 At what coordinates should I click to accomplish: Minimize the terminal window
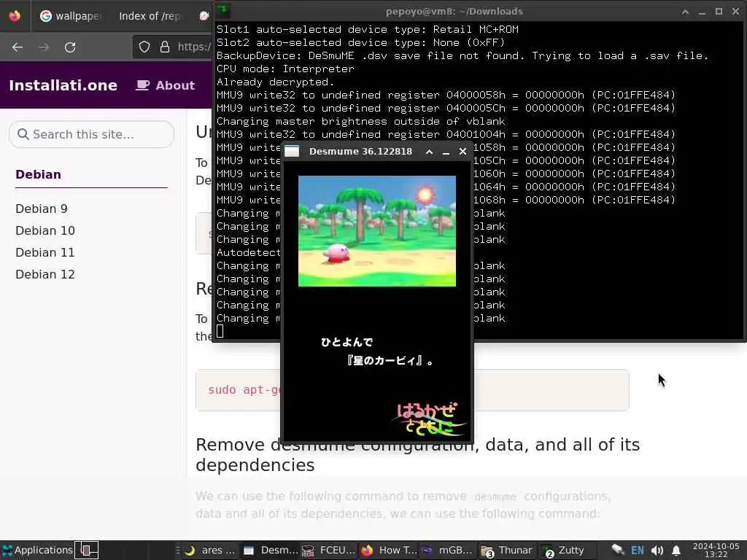[702, 12]
